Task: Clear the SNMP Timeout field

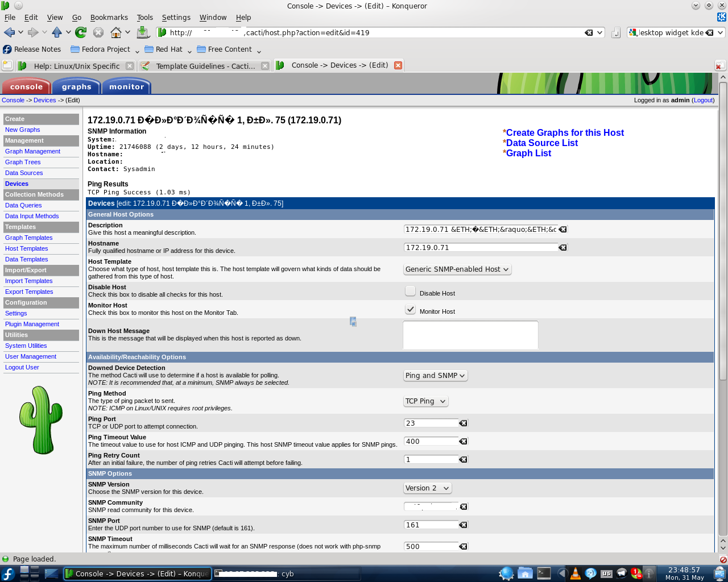Action: pyautogui.click(x=463, y=546)
